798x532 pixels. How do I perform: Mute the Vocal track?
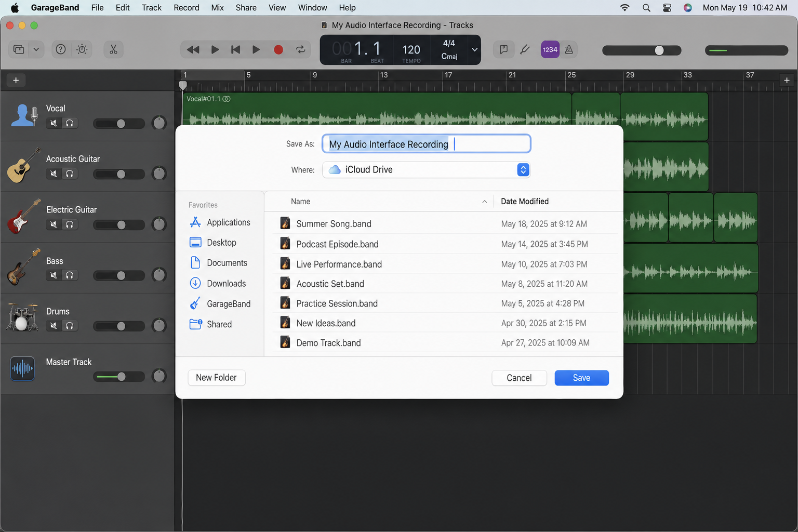[x=54, y=123]
